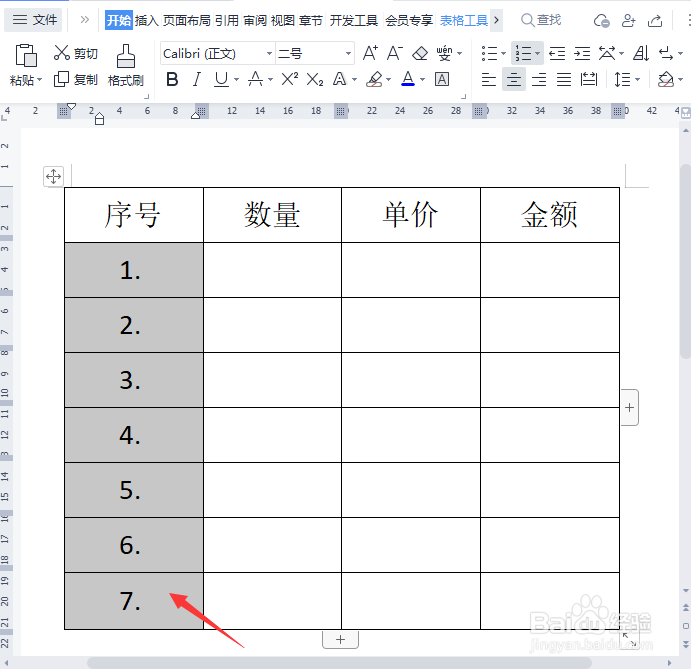691x669 pixels.
Task: Open the Paste options dropdown arrow
Action: [39, 80]
